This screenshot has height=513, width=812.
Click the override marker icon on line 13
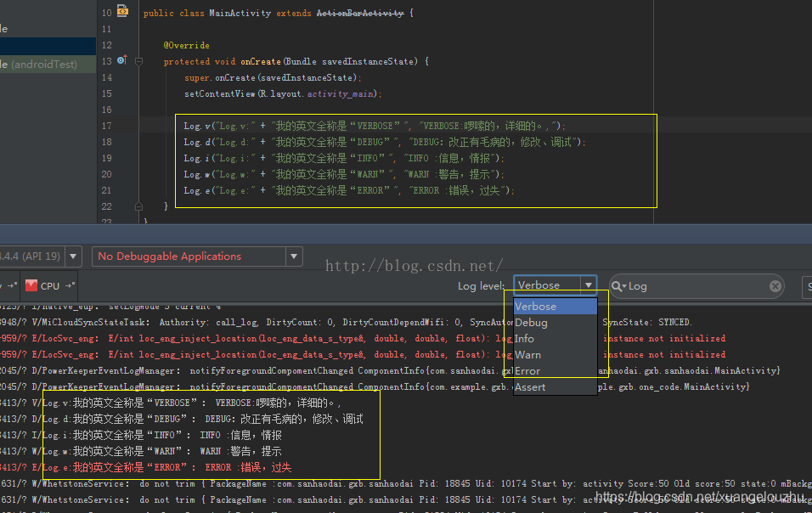pos(121,60)
